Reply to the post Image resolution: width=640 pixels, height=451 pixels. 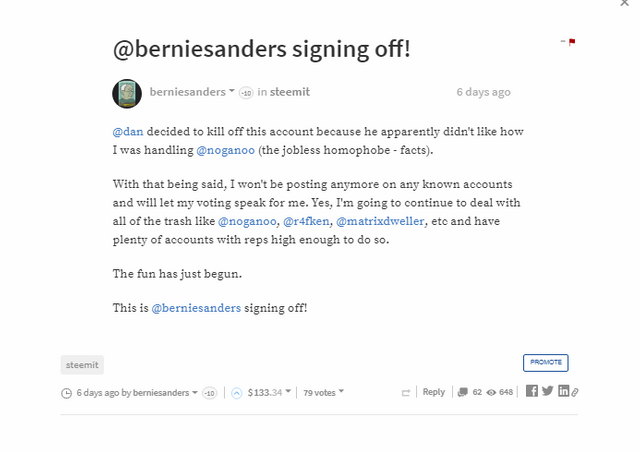tap(433, 392)
